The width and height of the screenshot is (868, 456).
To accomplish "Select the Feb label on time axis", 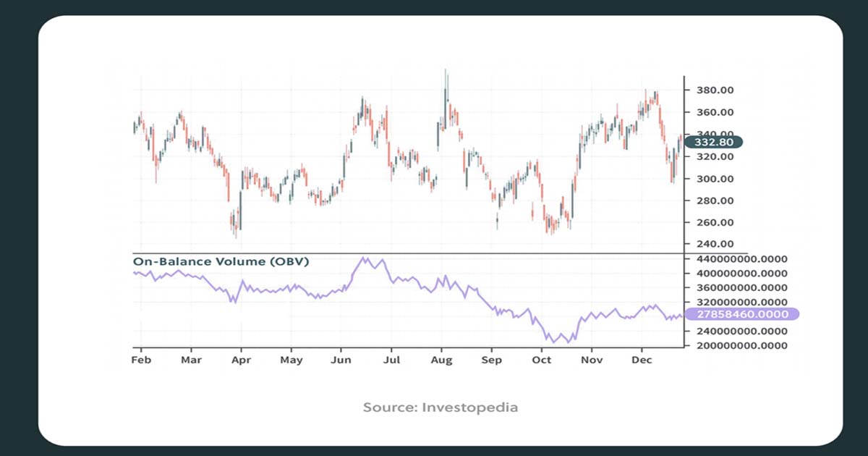I will pos(140,360).
